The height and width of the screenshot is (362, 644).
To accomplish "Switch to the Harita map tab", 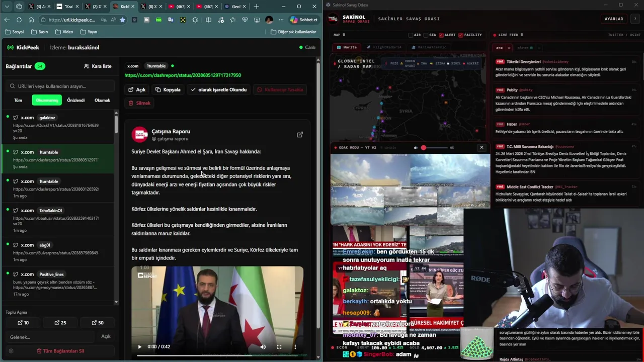I will pyautogui.click(x=347, y=47).
